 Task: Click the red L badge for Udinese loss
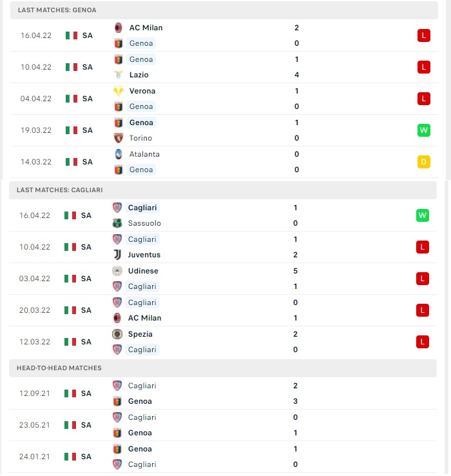click(423, 279)
